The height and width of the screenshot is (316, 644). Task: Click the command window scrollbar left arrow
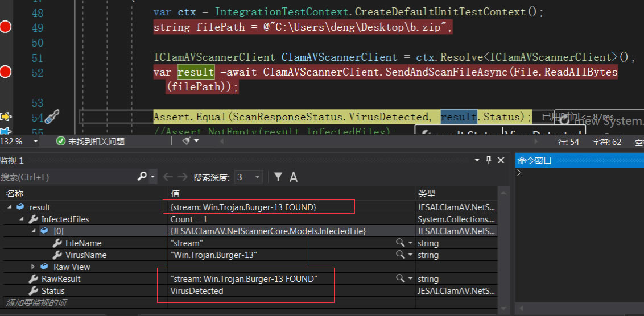point(522,308)
